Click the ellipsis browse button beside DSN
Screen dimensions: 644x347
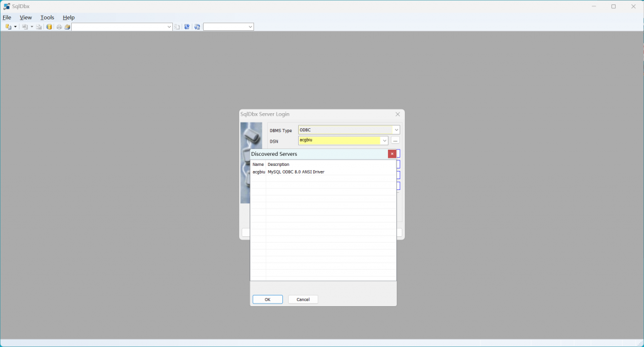tap(395, 140)
